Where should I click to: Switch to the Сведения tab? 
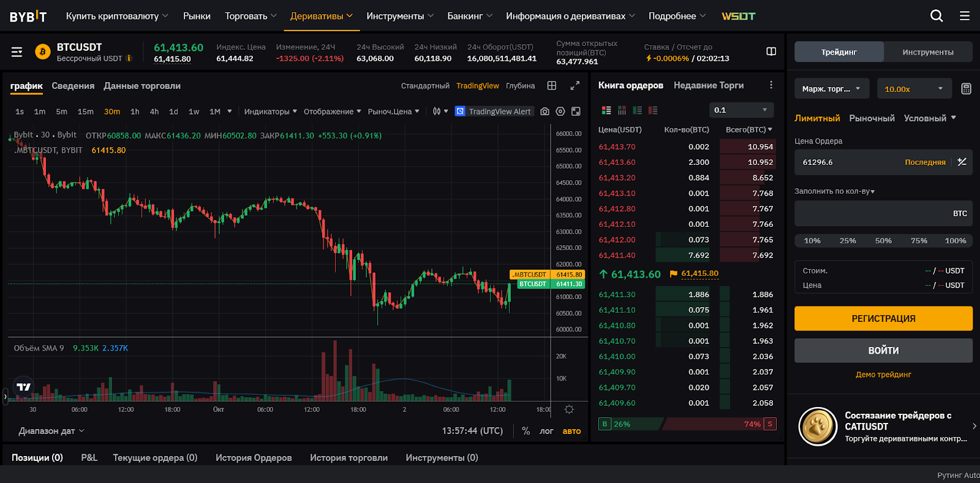click(73, 86)
